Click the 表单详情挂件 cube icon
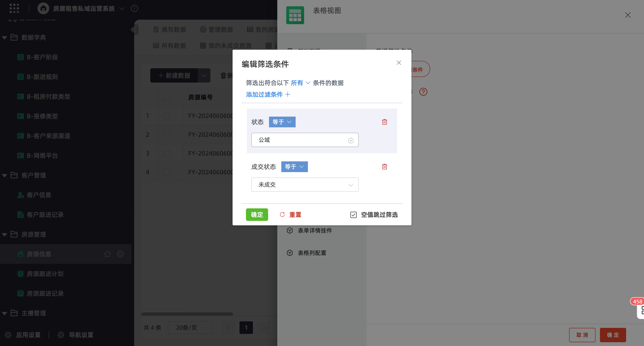This screenshot has width=644, height=346. tap(290, 231)
